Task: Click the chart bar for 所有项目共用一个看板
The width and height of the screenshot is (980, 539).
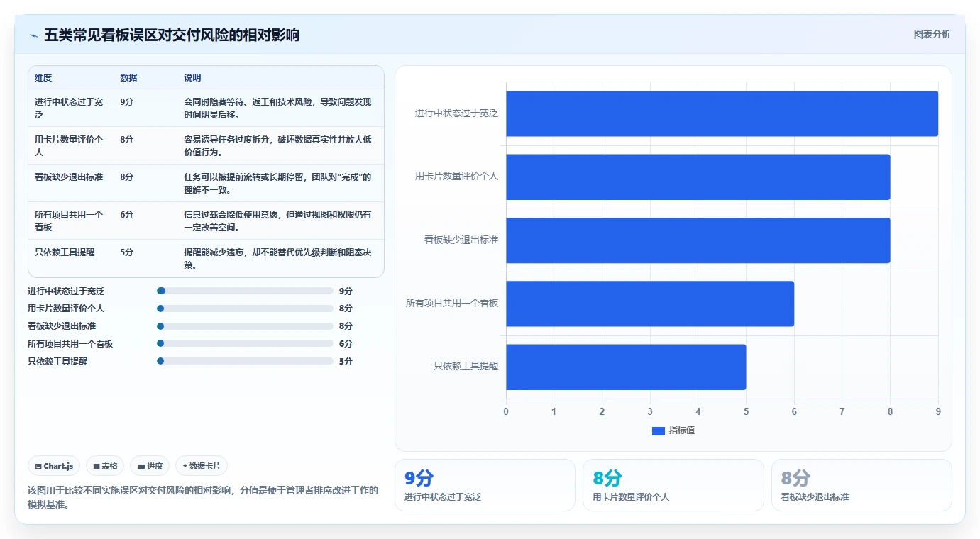Action: [650, 304]
